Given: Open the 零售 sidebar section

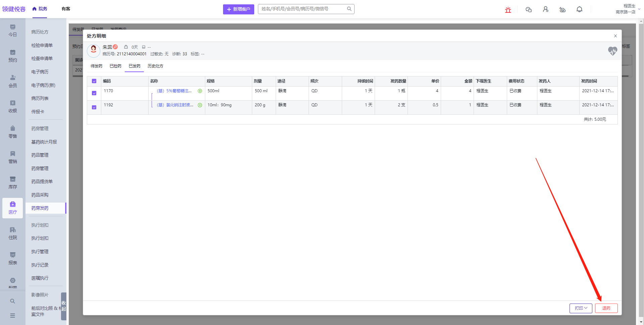Looking at the screenshot, I should (13, 132).
